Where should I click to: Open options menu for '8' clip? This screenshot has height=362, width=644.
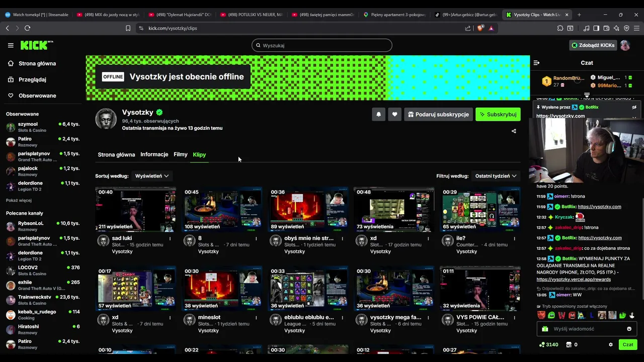click(256, 238)
